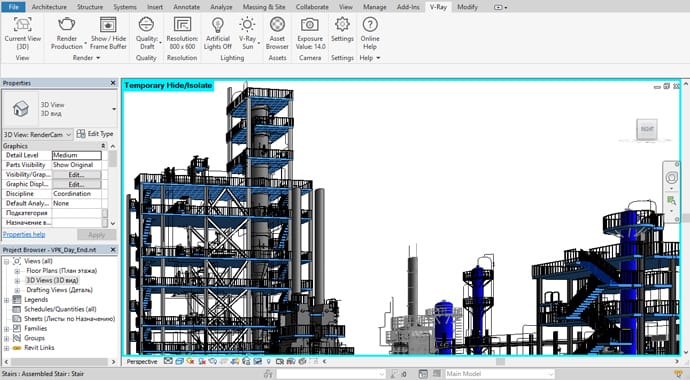Click the Detail Level Medium field

click(77, 155)
